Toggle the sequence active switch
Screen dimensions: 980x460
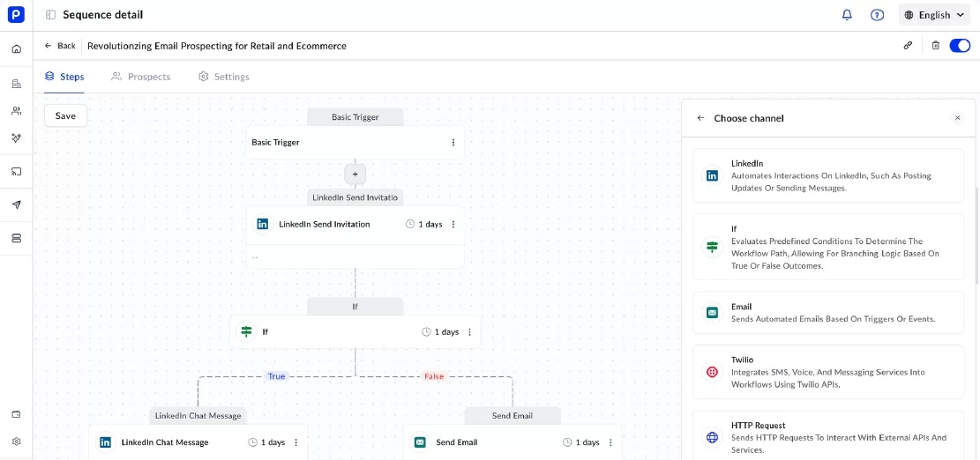pyautogui.click(x=960, y=46)
